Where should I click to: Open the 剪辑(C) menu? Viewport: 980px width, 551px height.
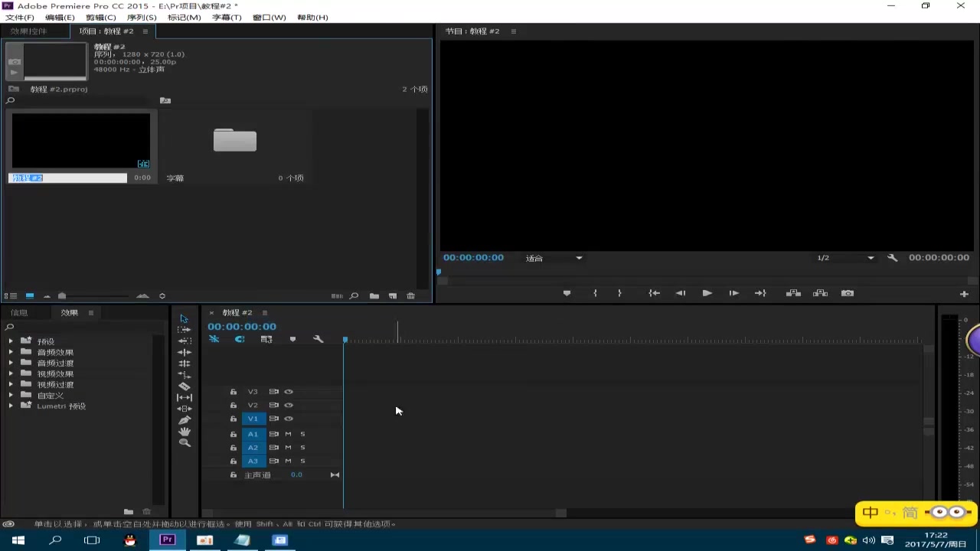[101, 18]
